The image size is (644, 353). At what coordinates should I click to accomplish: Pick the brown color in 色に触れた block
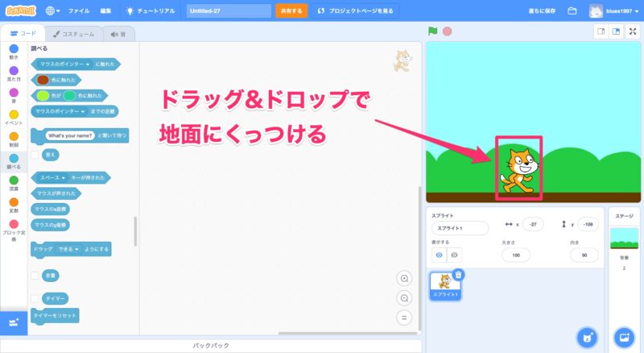tap(43, 80)
